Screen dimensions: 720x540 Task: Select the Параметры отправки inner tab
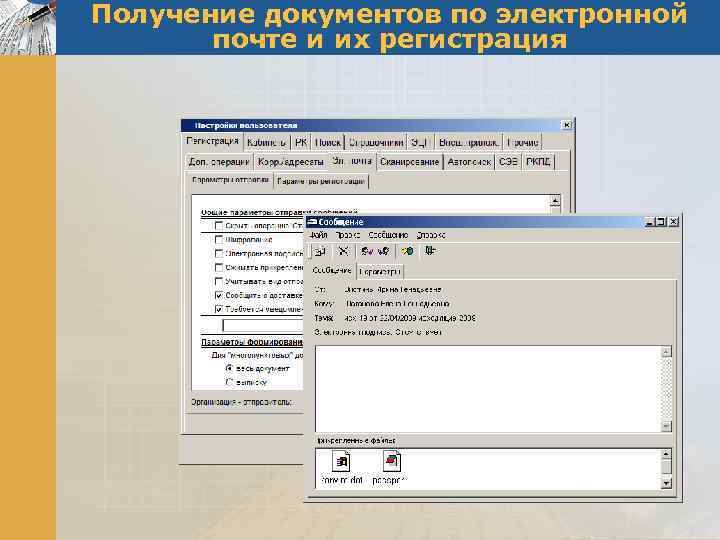tap(230, 180)
